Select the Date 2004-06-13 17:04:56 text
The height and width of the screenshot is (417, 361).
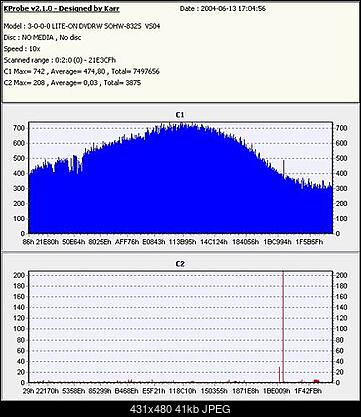[x=223, y=9]
